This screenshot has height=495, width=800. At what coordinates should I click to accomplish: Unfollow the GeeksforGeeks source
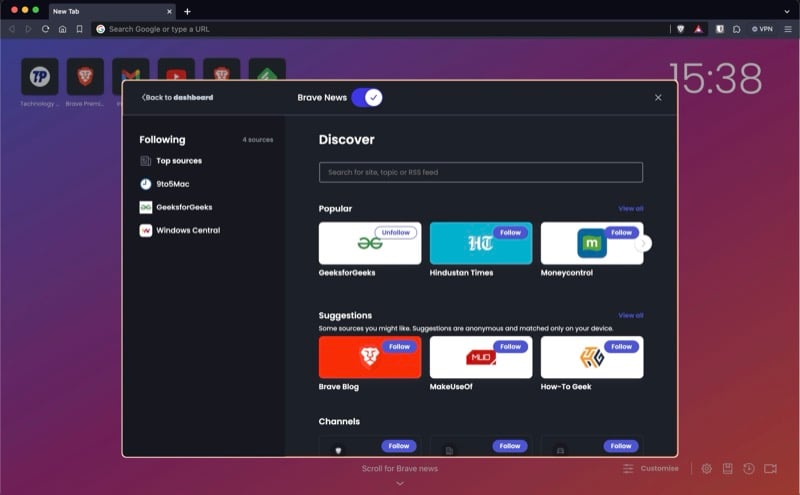pyautogui.click(x=395, y=233)
